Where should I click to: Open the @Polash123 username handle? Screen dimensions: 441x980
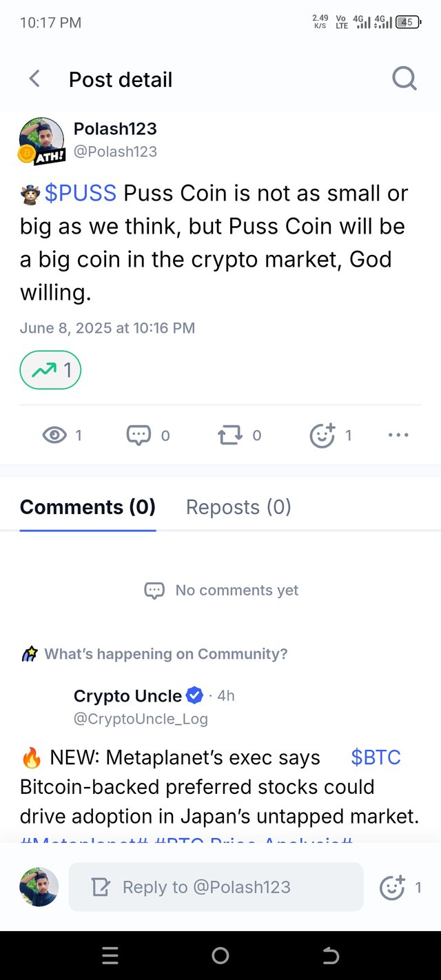[x=115, y=151]
